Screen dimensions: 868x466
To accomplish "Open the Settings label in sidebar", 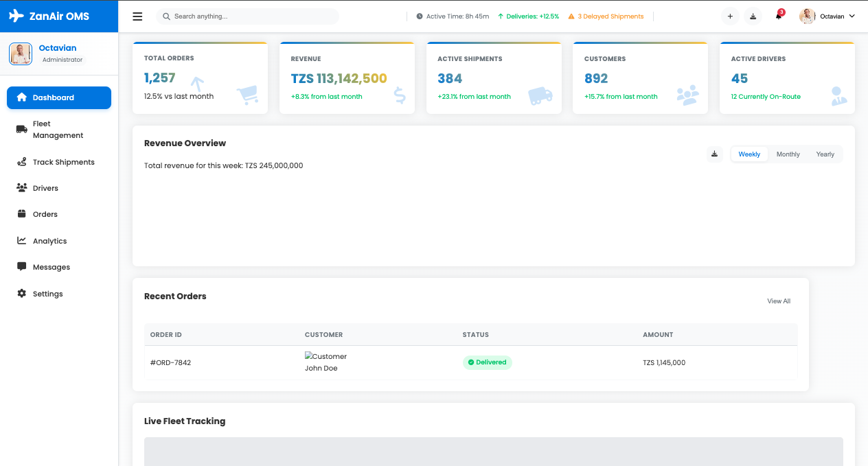I will [48, 294].
